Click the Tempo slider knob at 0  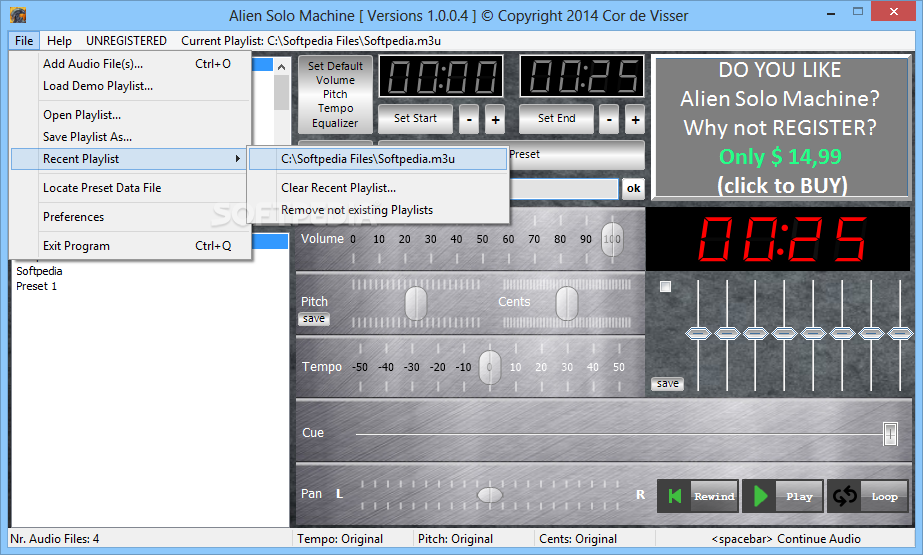pos(489,367)
